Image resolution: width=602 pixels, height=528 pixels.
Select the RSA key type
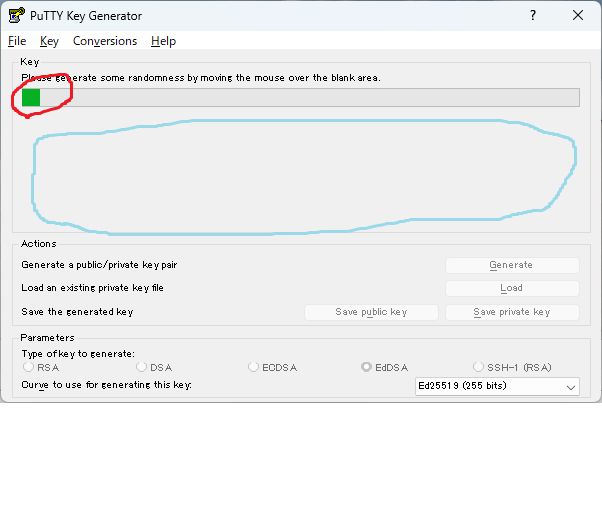coord(41,367)
